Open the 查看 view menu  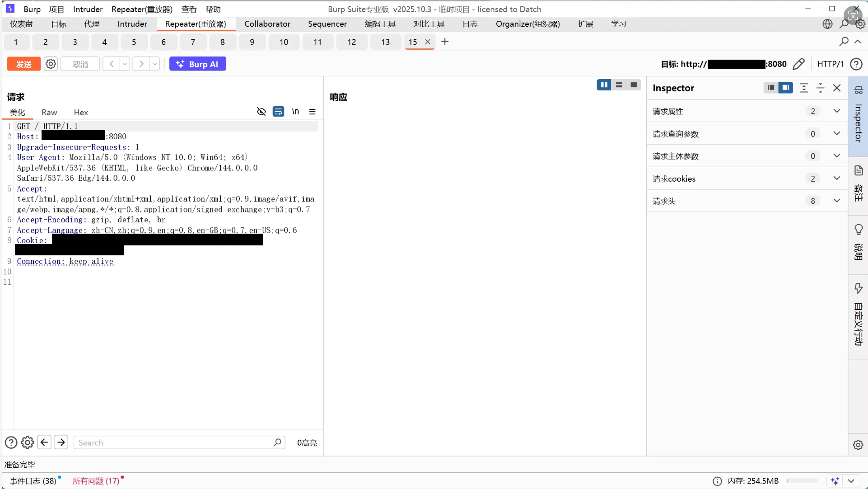pyautogui.click(x=189, y=9)
